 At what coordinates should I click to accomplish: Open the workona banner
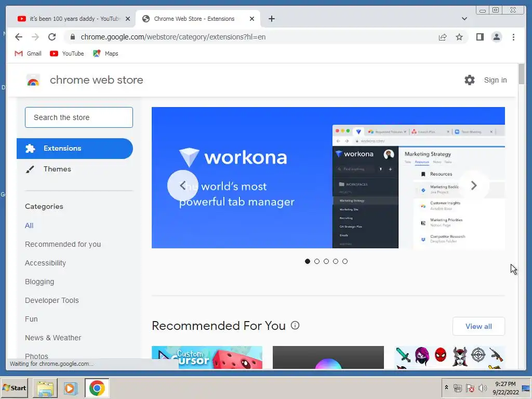[x=328, y=178]
